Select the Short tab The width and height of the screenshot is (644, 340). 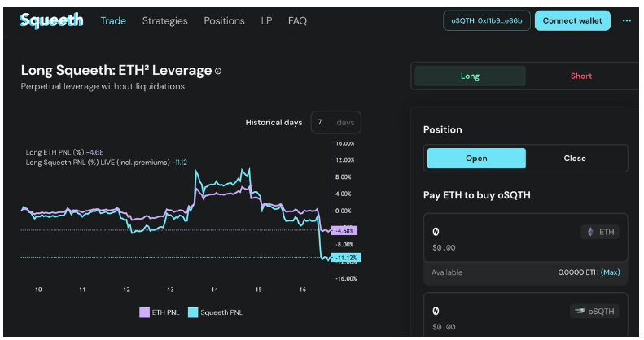[581, 76]
